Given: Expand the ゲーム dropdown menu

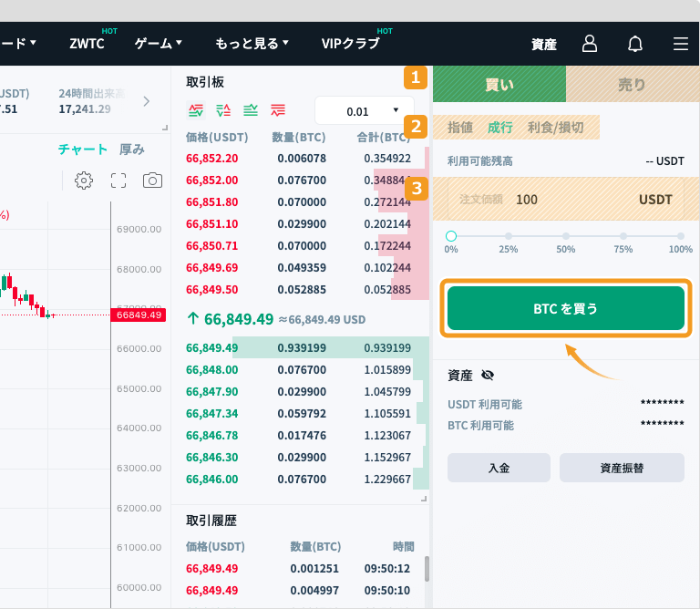Looking at the screenshot, I should [159, 43].
